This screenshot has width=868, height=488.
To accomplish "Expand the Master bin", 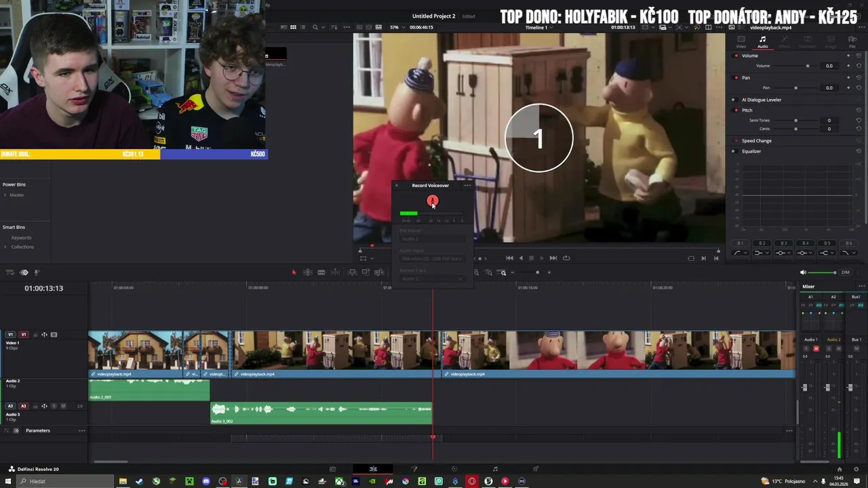I will click(x=5, y=195).
